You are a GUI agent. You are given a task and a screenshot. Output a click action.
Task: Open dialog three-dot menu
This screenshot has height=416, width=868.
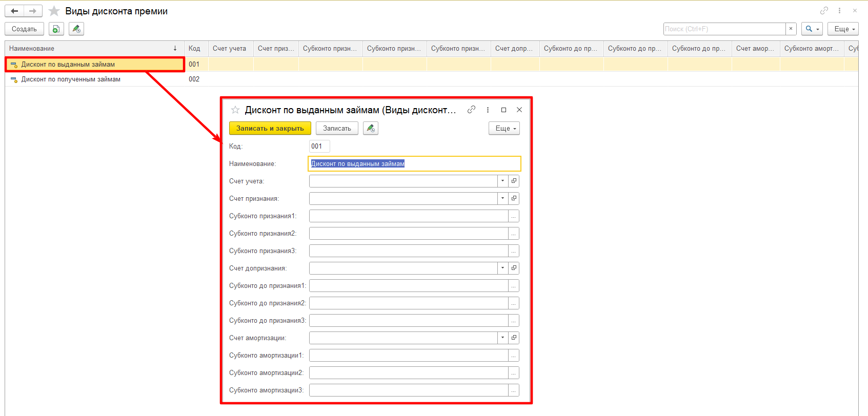(x=488, y=110)
